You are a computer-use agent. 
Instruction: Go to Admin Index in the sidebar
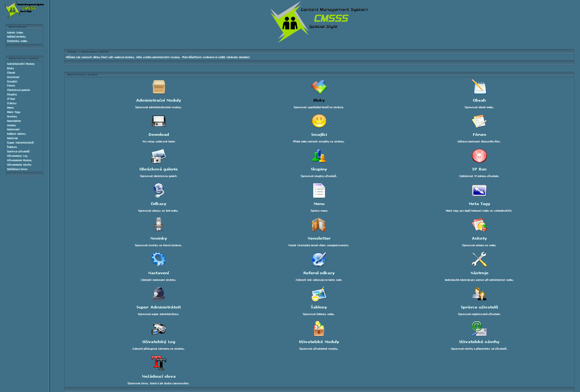point(15,33)
